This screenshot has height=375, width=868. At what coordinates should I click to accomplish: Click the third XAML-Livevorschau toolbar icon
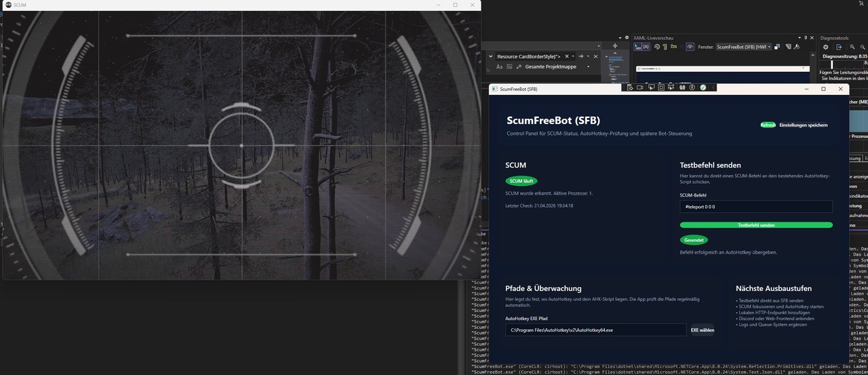657,47
